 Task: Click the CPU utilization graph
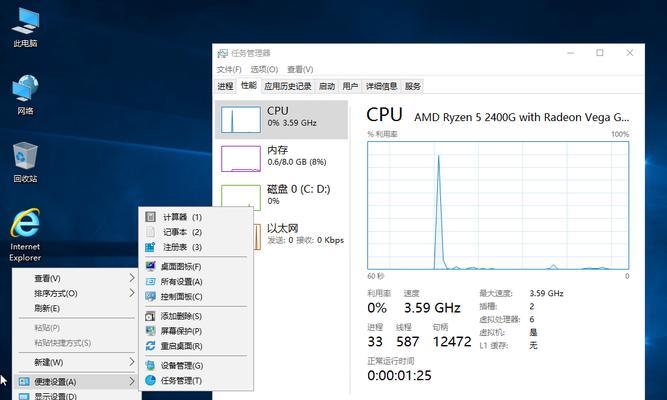[498, 205]
